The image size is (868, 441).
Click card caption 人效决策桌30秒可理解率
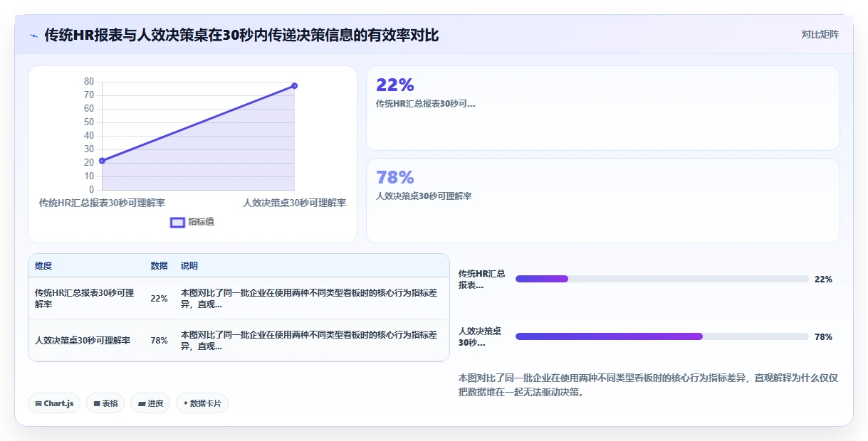click(x=424, y=196)
